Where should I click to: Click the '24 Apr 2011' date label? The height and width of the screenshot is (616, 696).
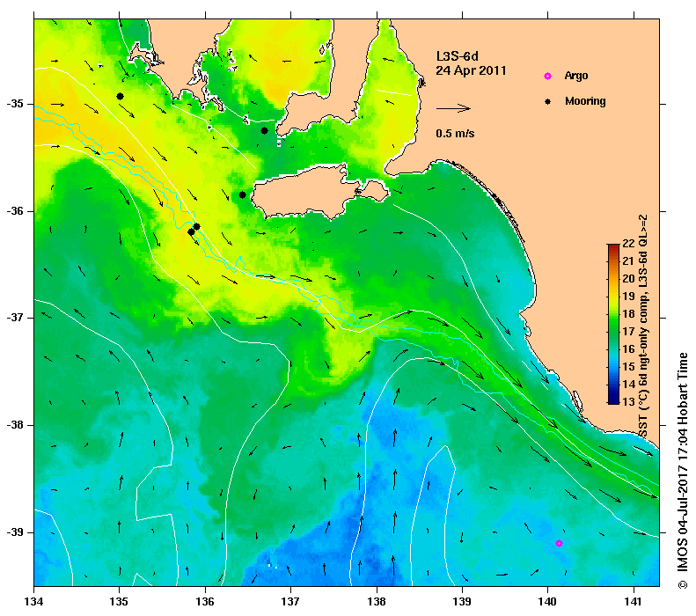click(x=471, y=70)
